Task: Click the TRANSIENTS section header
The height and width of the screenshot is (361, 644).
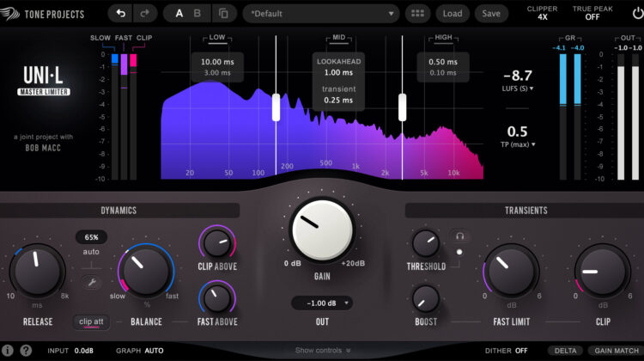Action: [526, 211]
